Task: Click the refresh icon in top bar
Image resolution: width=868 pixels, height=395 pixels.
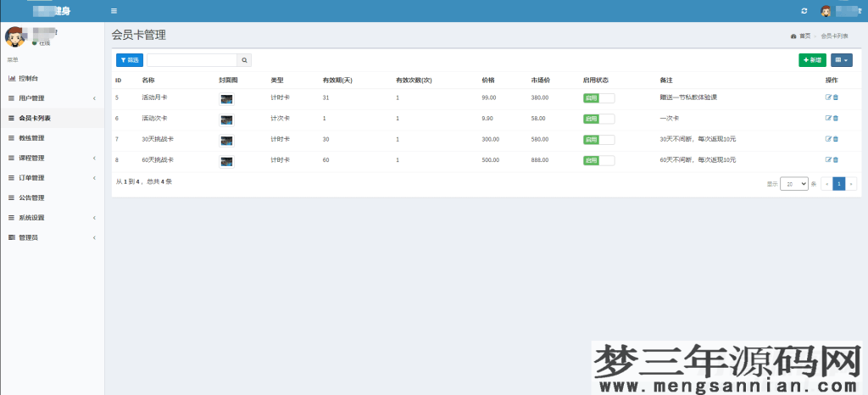Action: (x=804, y=11)
